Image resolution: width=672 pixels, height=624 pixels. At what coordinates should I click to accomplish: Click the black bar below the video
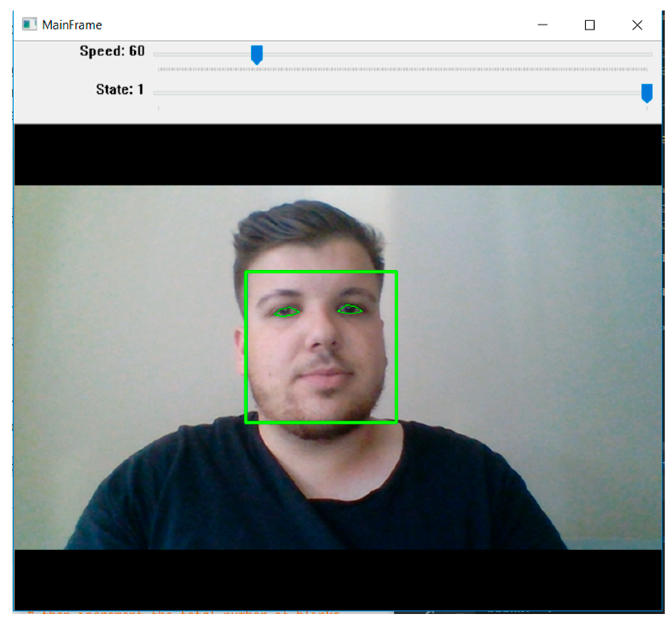[338, 579]
